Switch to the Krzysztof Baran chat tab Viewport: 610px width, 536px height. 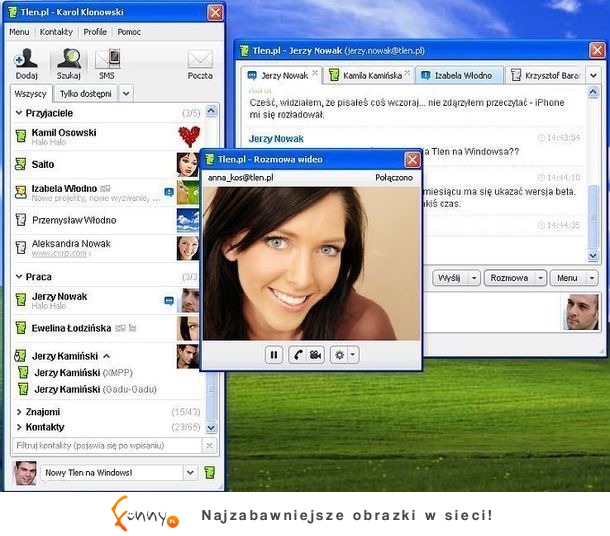(x=545, y=75)
